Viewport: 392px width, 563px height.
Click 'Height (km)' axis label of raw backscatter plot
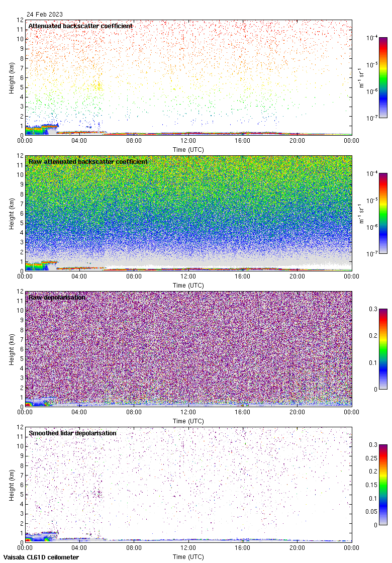[x=12, y=214]
